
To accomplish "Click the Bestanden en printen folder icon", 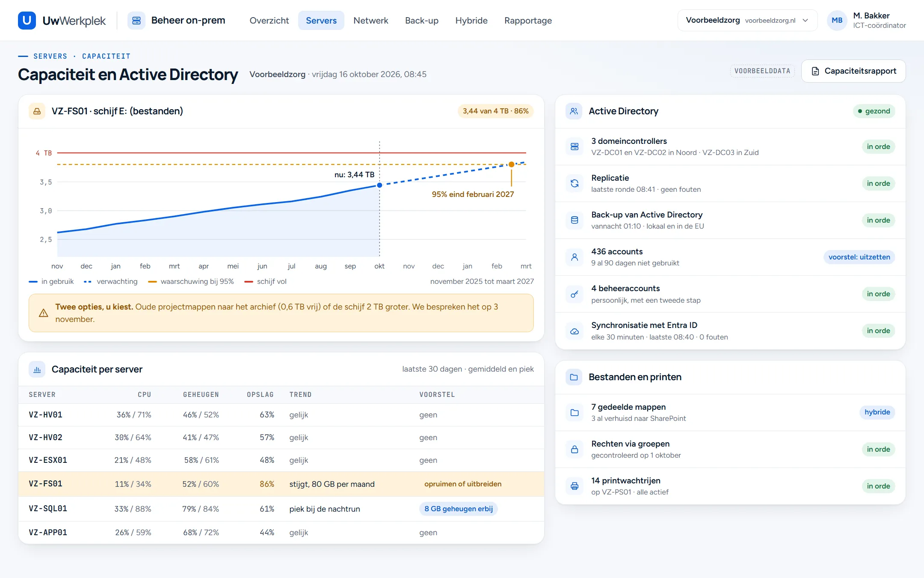I will click(x=574, y=377).
